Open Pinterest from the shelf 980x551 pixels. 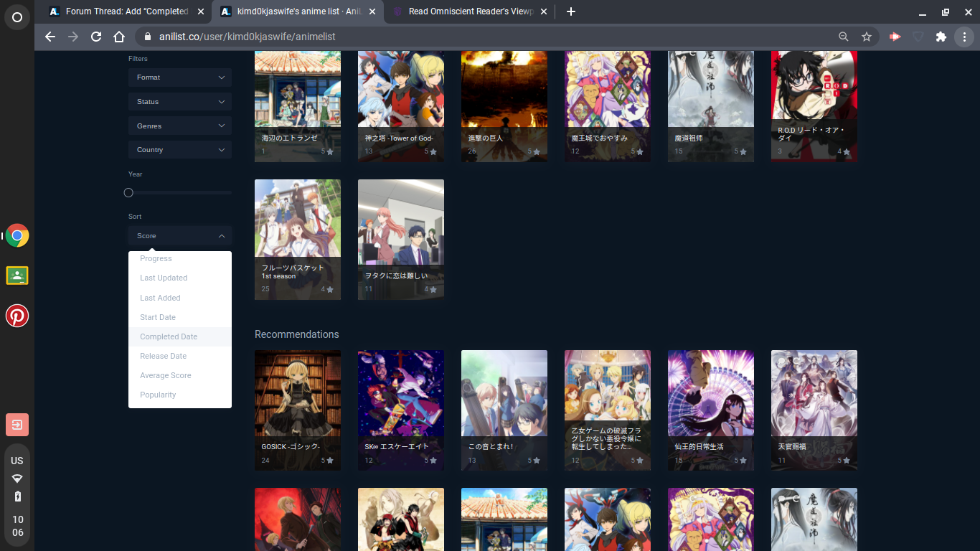pos(17,316)
